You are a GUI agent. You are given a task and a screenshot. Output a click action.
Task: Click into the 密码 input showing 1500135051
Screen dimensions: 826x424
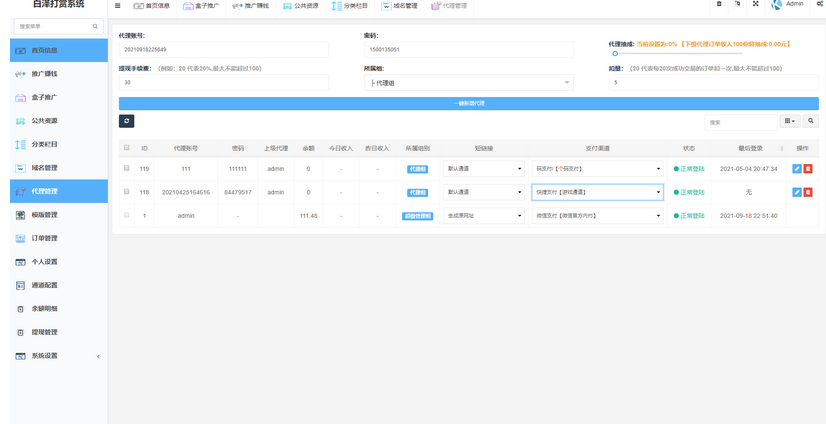468,50
